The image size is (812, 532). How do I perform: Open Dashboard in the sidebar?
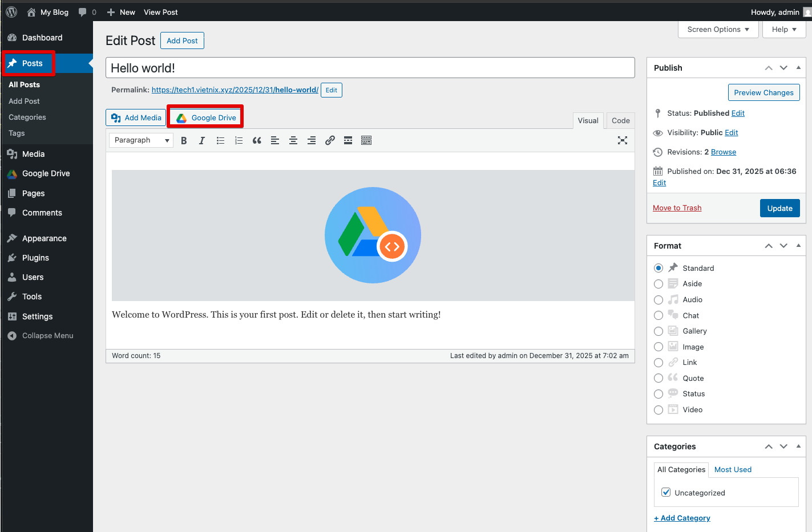[47, 38]
